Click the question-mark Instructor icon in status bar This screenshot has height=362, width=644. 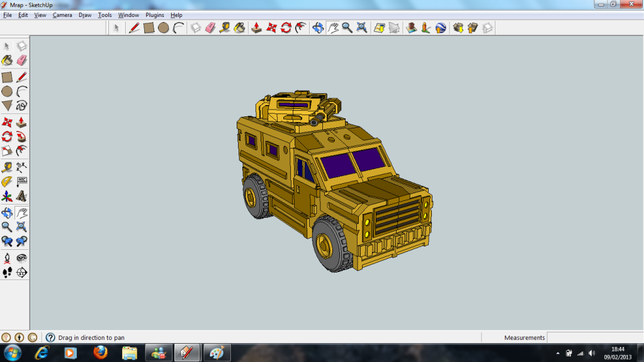point(50,337)
